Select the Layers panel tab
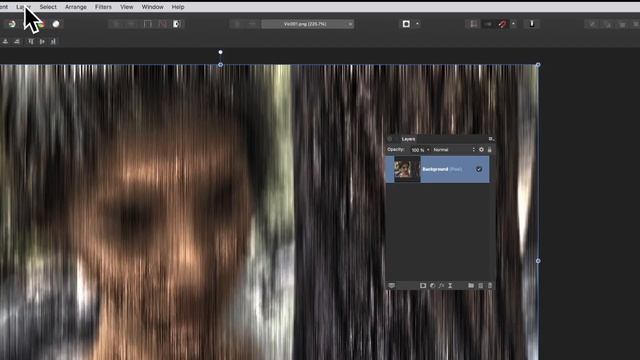640x360 pixels. tap(408, 139)
